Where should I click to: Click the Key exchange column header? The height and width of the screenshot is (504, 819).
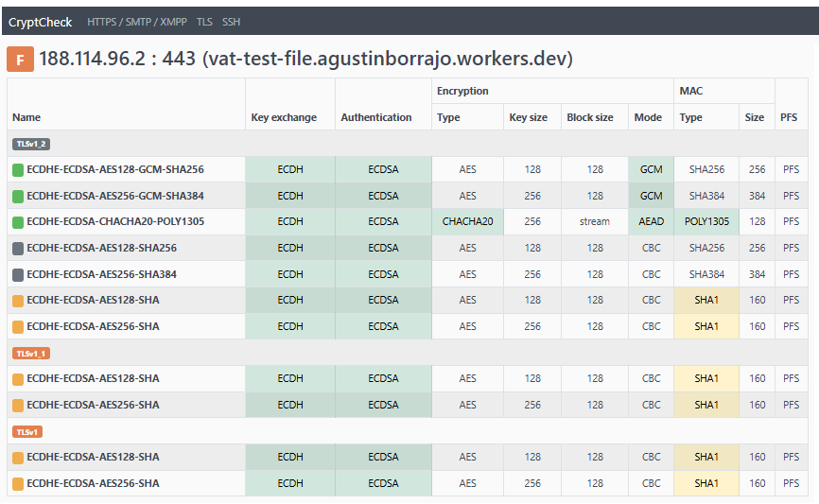click(284, 118)
